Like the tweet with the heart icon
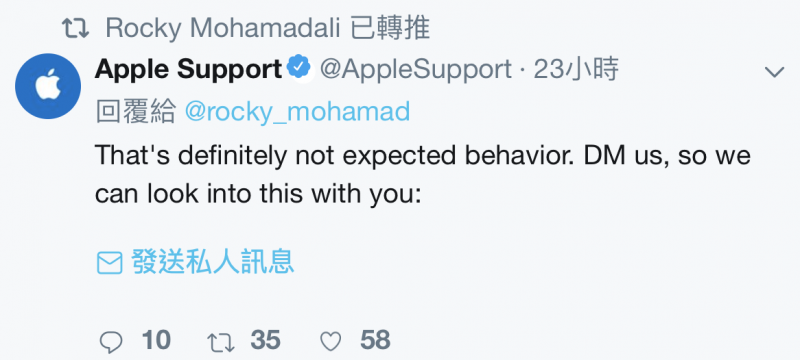Image resolution: width=800 pixels, height=360 pixels. (331, 342)
